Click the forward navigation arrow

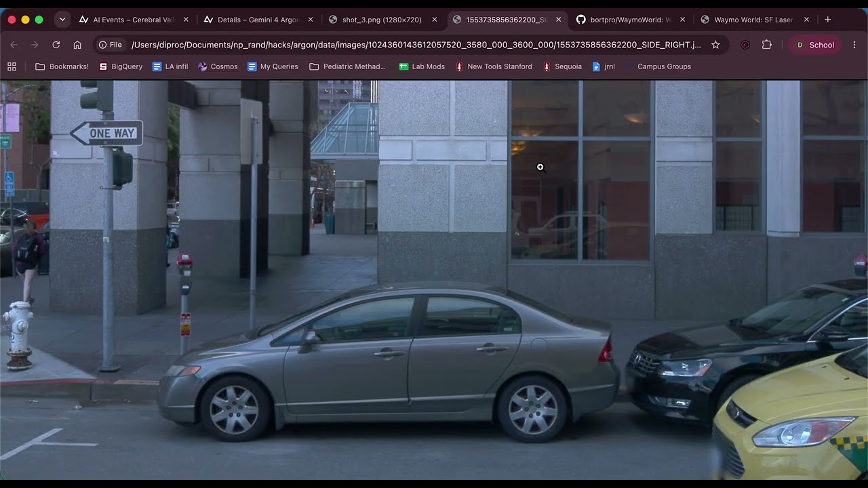(x=35, y=45)
